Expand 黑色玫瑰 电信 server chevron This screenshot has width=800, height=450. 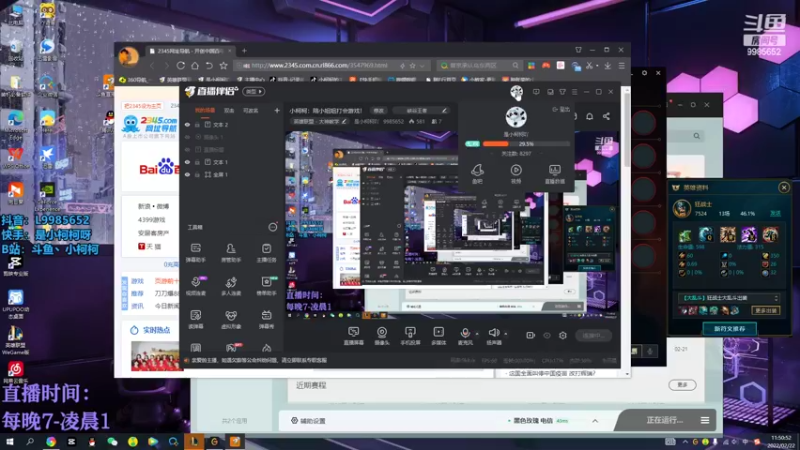[x=595, y=421]
